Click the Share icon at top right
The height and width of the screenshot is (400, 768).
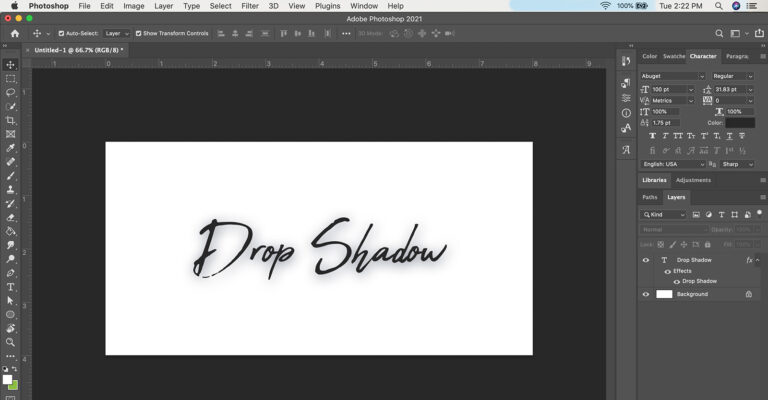[759, 33]
